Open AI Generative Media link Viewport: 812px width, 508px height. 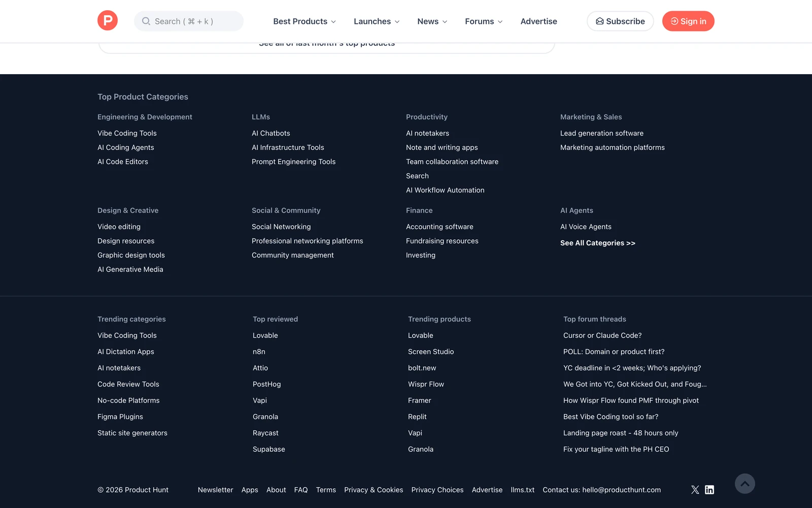point(130,269)
